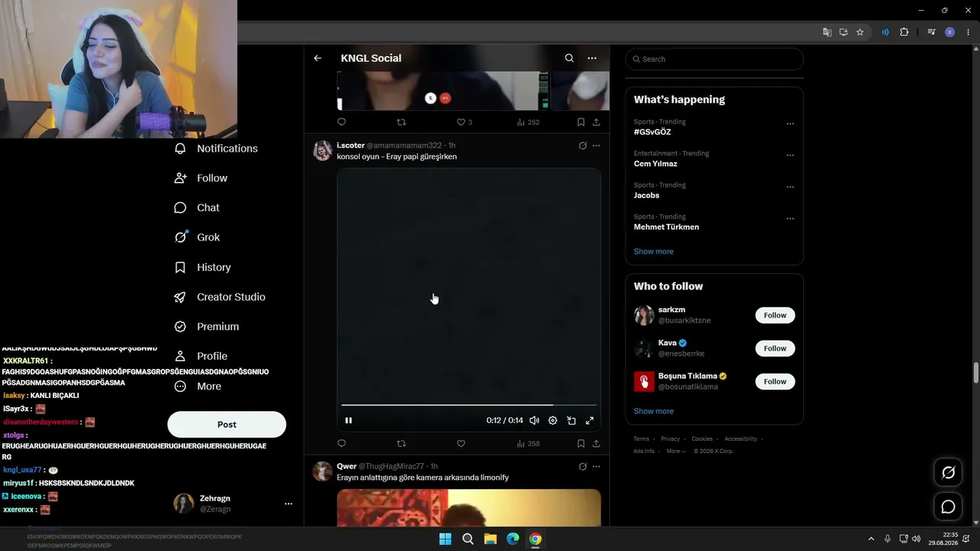The image size is (980, 551).
Task: Open the floating chat messages button
Action: coord(948,507)
